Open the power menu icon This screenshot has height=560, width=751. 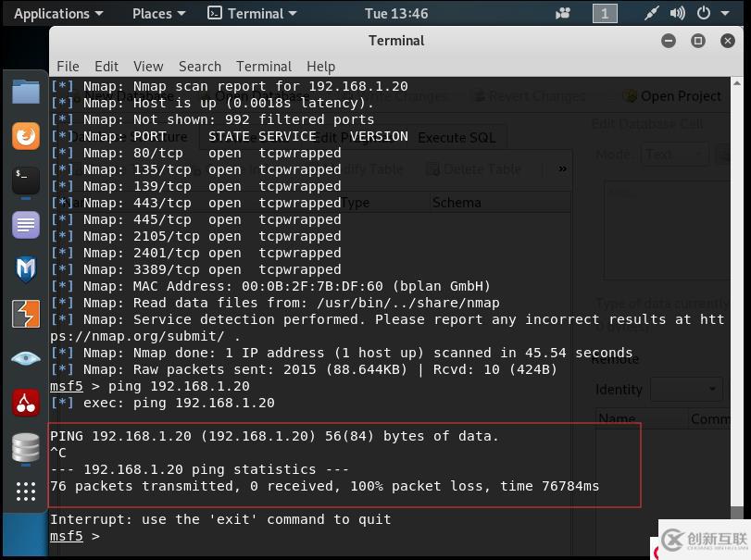(x=703, y=13)
